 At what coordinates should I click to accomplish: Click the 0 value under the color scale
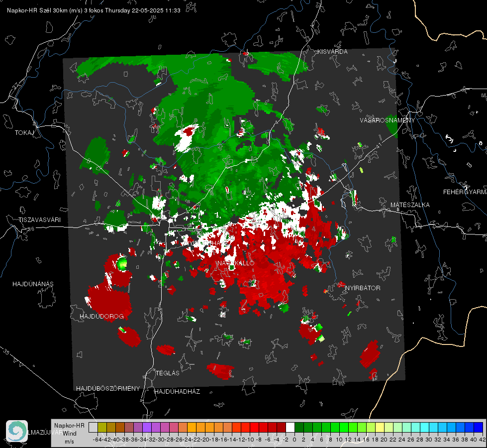294,440
